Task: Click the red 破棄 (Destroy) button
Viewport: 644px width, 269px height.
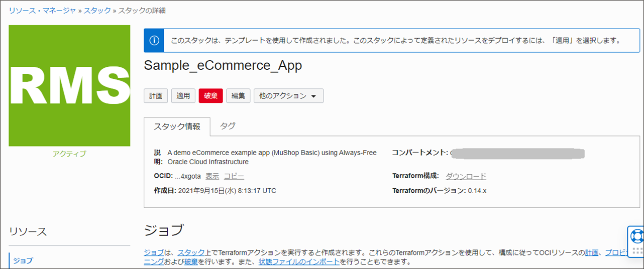Action: [x=210, y=96]
